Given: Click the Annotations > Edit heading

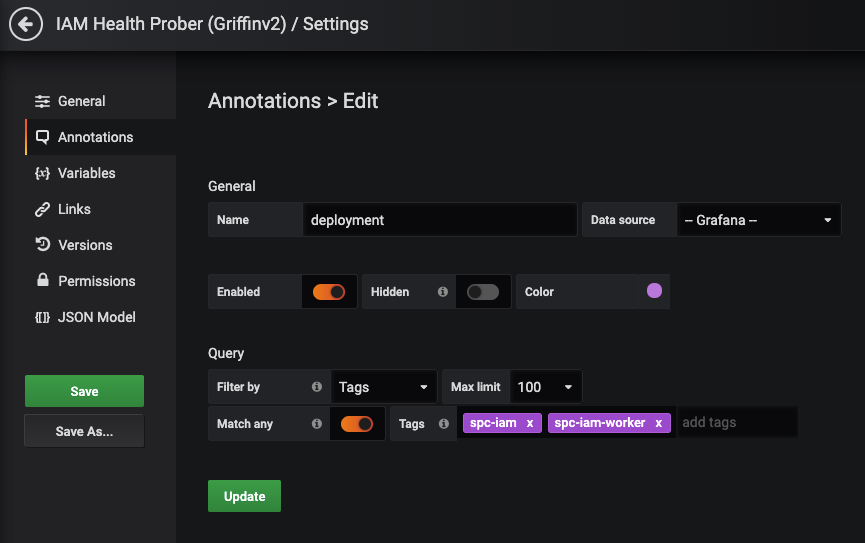Looking at the screenshot, I should tap(293, 101).
